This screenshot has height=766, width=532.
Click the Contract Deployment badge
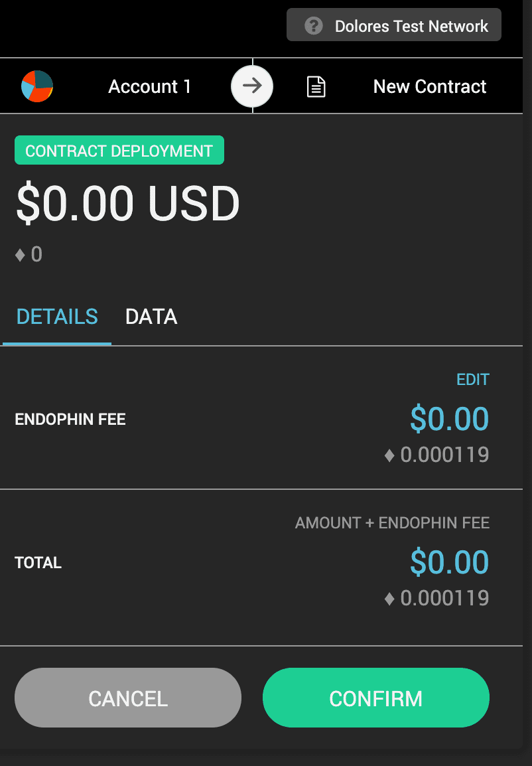(119, 151)
